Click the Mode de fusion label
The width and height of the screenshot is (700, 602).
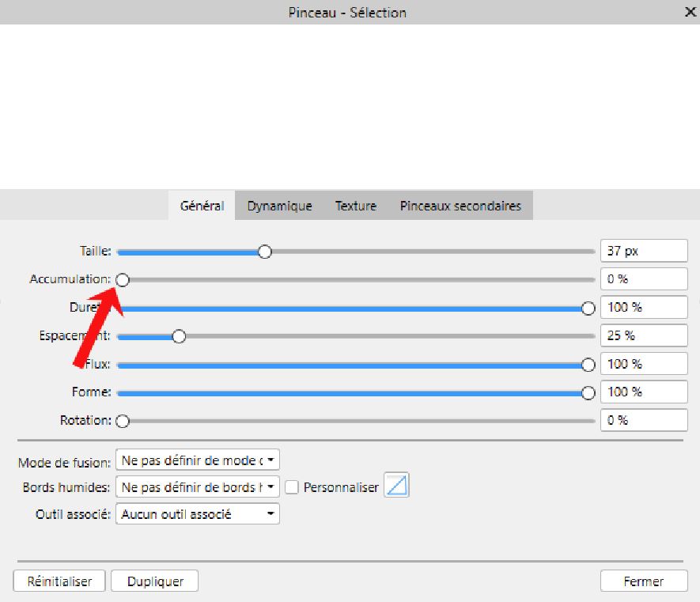(64, 463)
